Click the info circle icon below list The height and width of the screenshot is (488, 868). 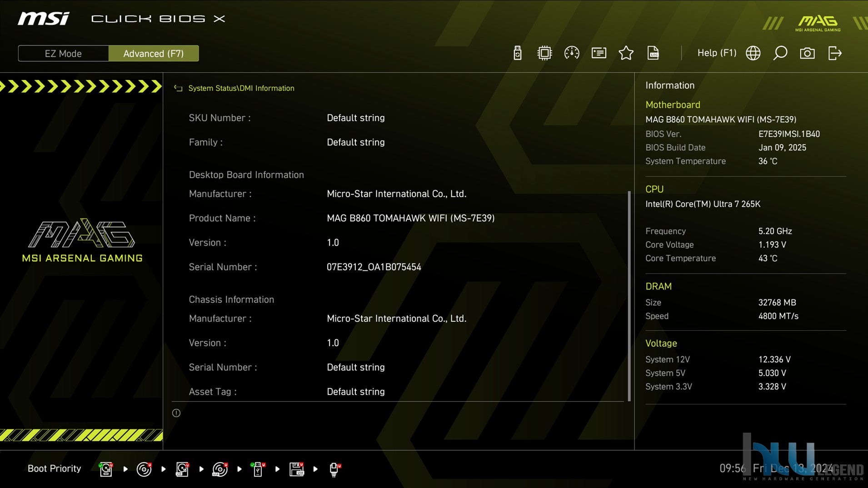pos(176,413)
